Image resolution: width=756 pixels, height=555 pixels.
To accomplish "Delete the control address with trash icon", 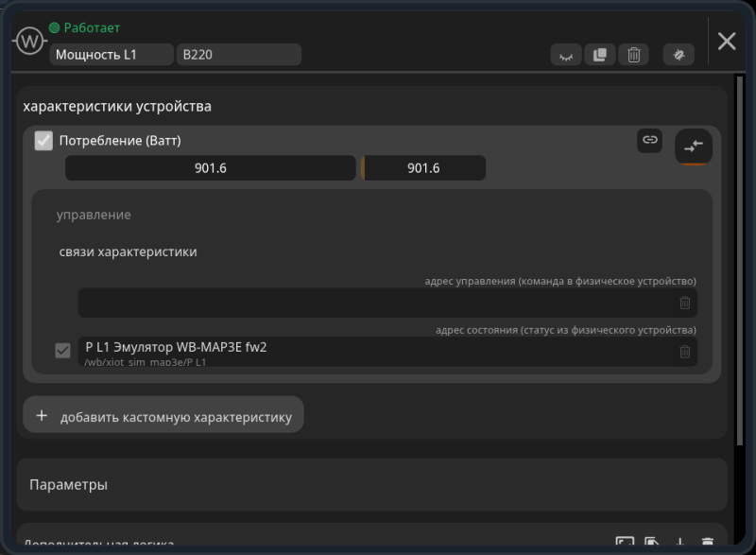I will [684, 303].
